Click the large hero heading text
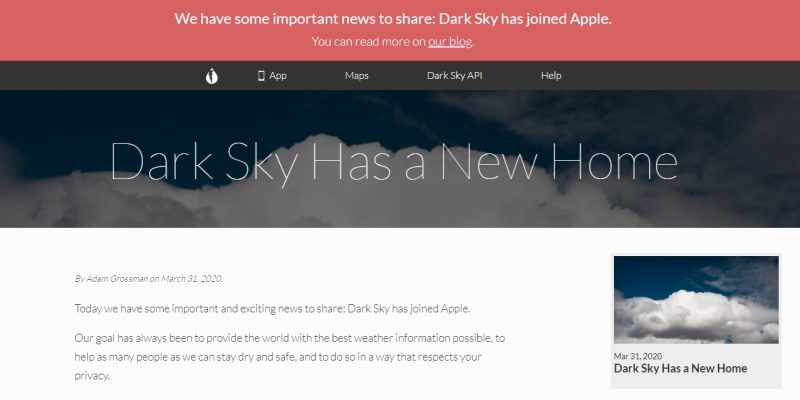 (394, 161)
